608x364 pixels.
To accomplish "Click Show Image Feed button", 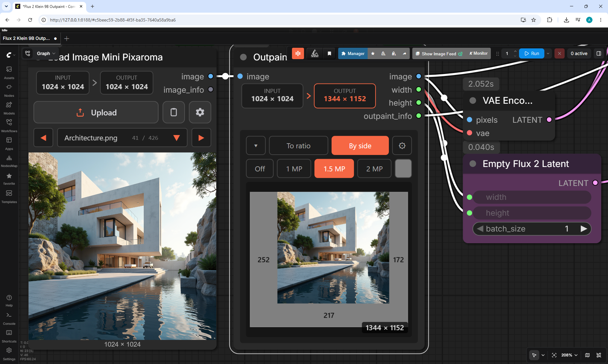I will (439, 53).
